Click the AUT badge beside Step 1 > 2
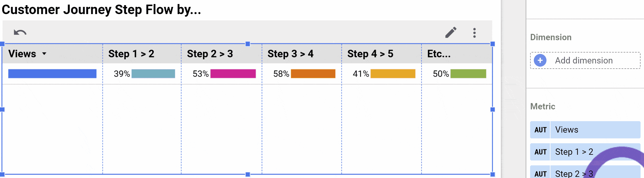Viewport: 644px width, 178px height. [x=540, y=152]
